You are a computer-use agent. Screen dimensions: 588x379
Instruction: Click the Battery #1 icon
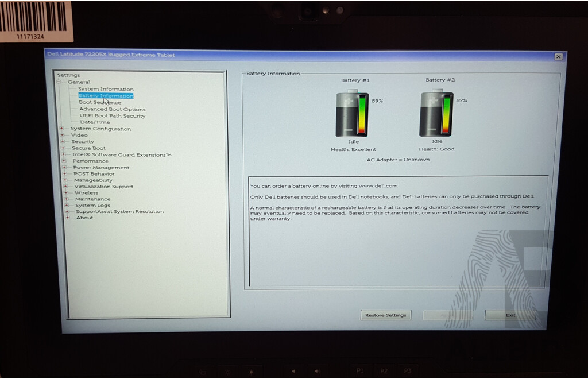tap(352, 113)
